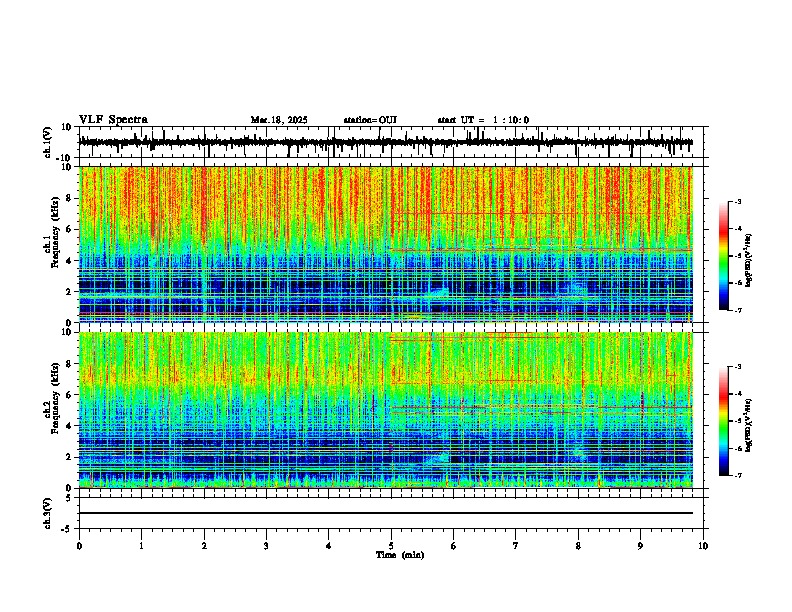Click the "-3" label on ch.1 color bar

click(737, 201)
